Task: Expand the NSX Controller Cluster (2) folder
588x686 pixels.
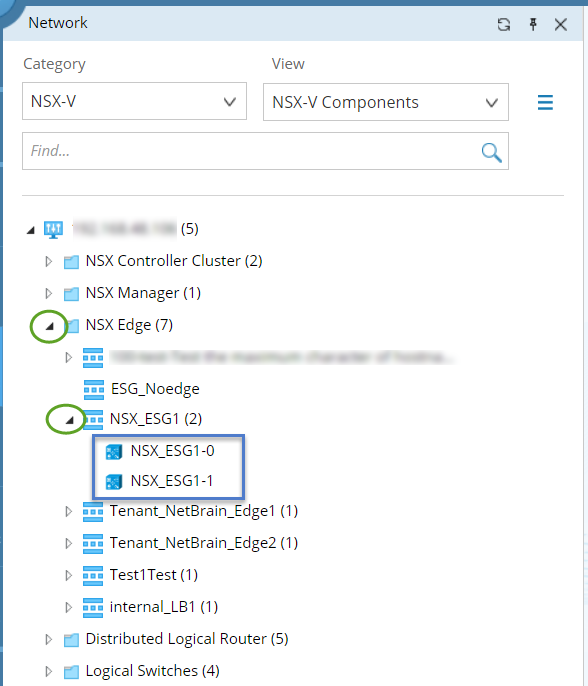Action: [x=49, y=261]
